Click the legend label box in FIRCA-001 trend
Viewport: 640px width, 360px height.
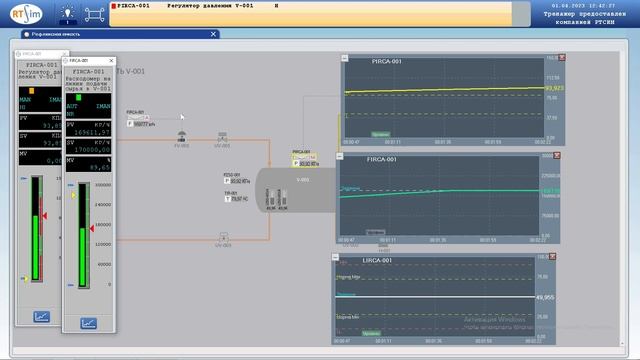(x=375, y=232)
